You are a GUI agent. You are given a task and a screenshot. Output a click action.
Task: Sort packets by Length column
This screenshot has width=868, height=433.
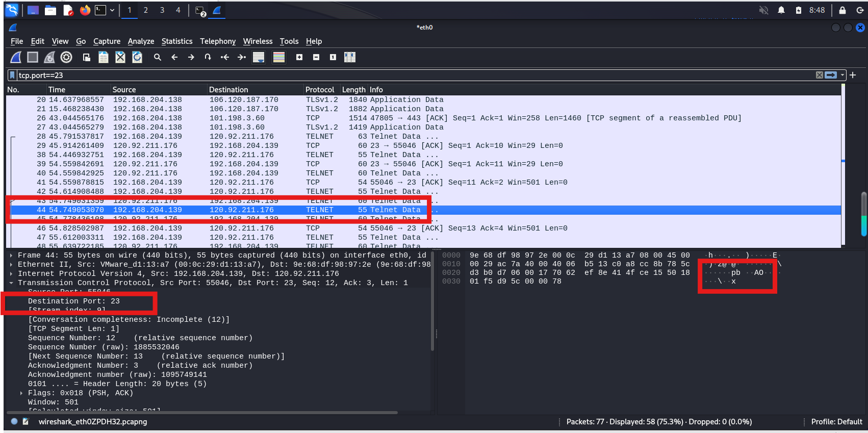click(x=354, y=89)
